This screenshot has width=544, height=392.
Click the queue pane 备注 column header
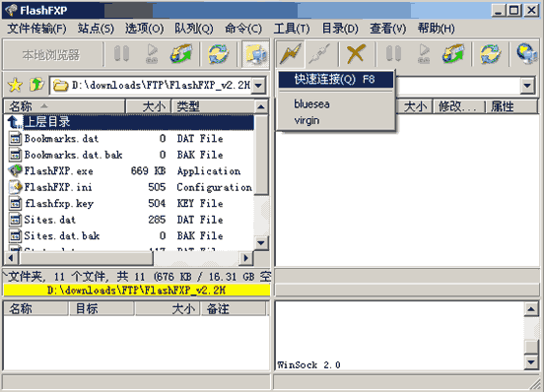pyautogui.click(x=233, y=308)
